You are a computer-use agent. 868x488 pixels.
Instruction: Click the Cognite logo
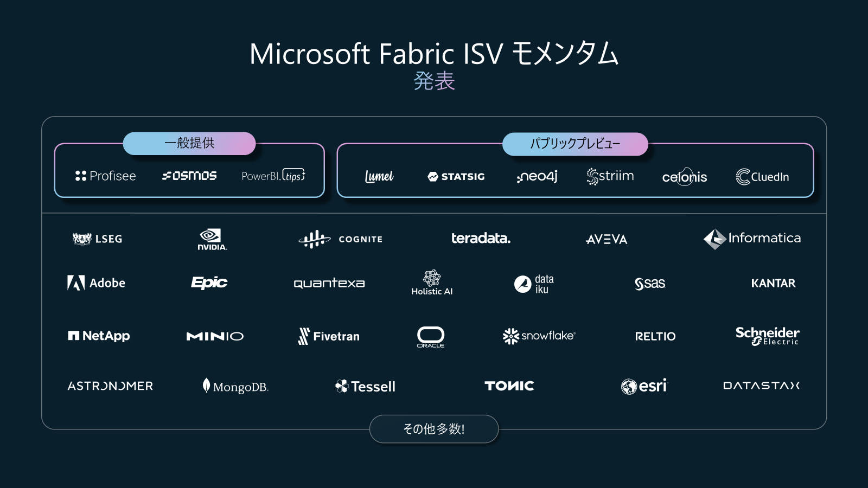pos(341,239)
